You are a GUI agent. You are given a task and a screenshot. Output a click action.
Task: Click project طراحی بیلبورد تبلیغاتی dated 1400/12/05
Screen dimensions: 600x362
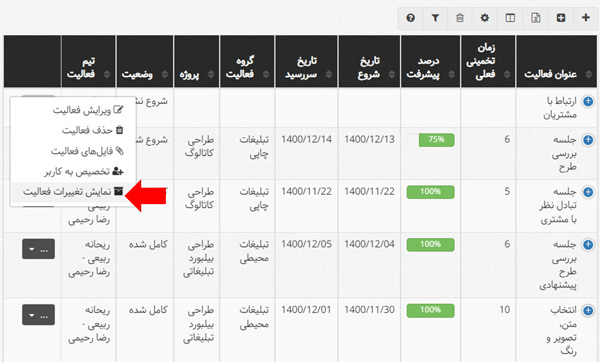(198, 258)
